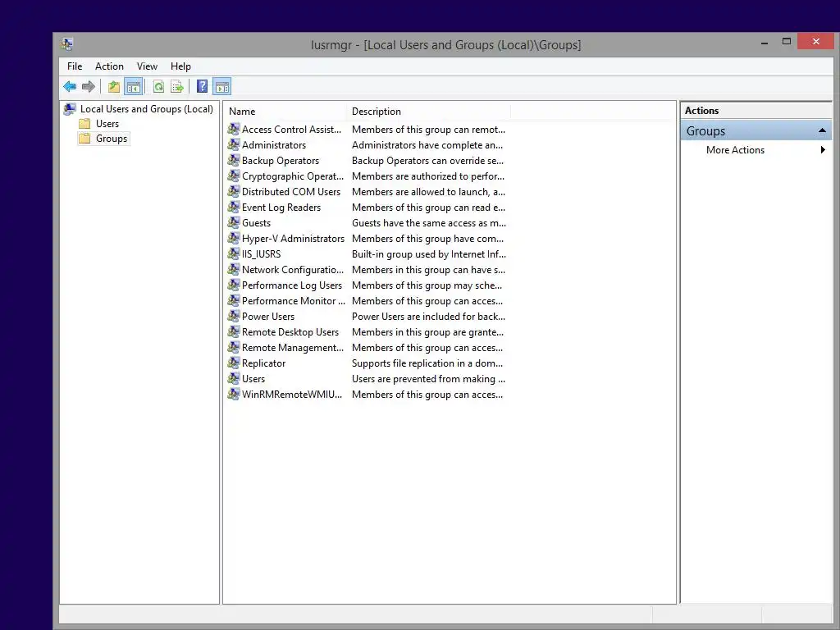Open the Action menu
840x630 pixels.
point(109,66)
